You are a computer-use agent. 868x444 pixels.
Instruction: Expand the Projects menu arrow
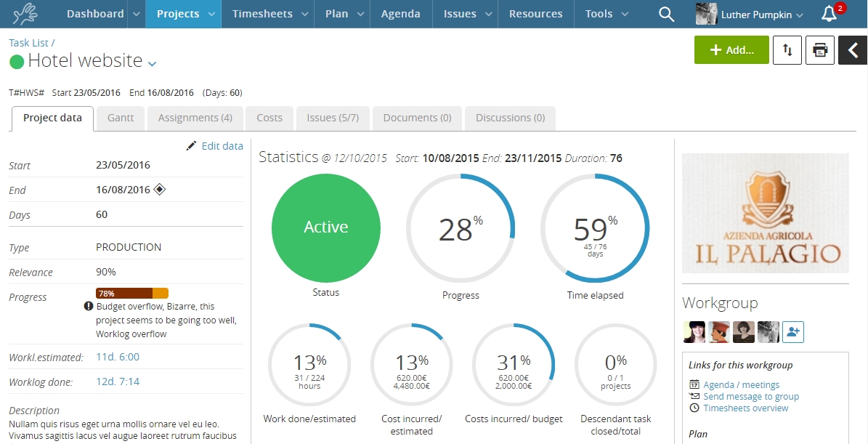(211, 14)
